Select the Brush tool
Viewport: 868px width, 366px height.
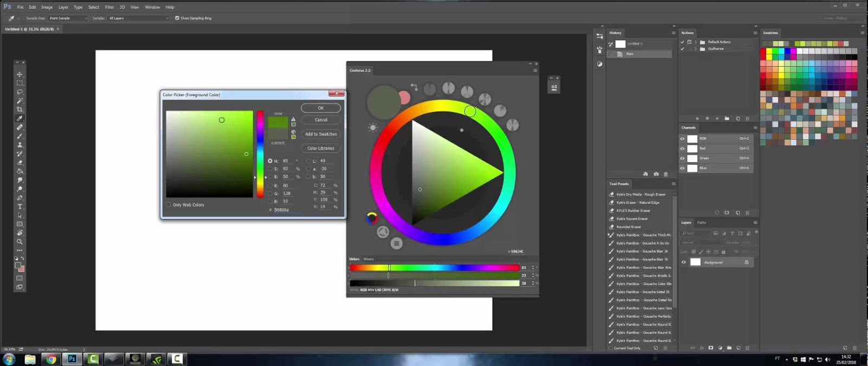pyautogui.click(x=20, y=136)
